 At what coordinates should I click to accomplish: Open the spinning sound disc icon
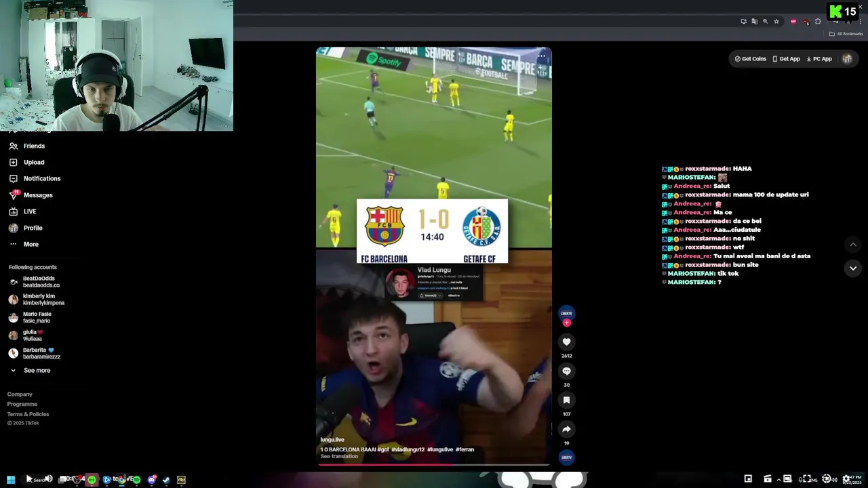pos(566,457)
